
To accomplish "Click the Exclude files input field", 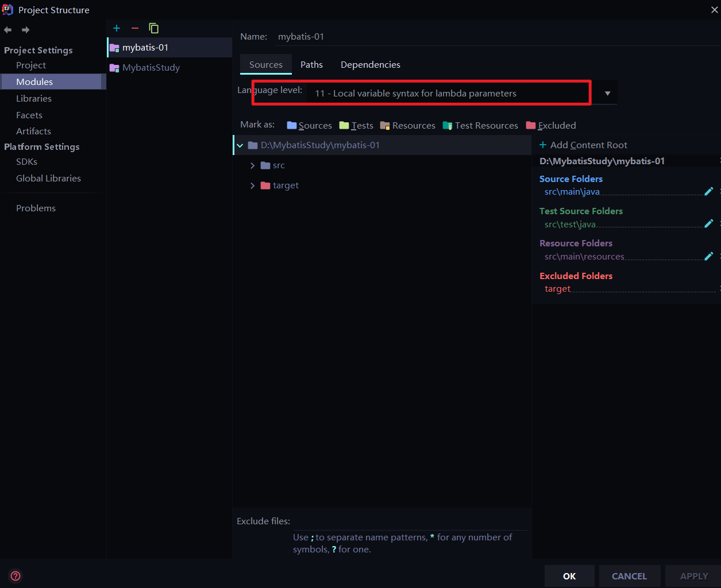I will [x=409, y=521].
